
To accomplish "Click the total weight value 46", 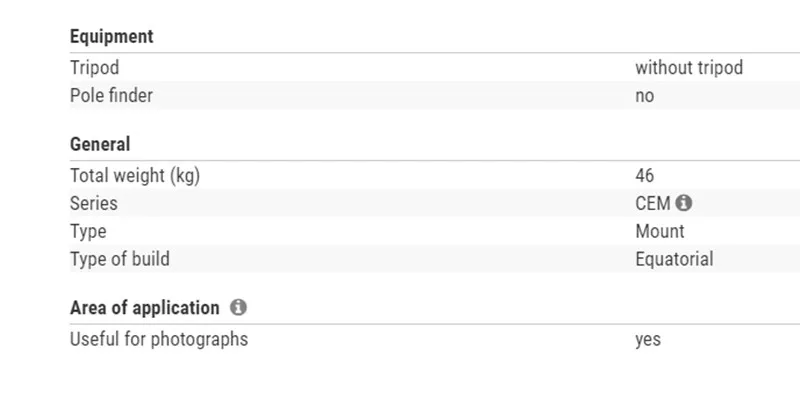I will coord(644,175).
